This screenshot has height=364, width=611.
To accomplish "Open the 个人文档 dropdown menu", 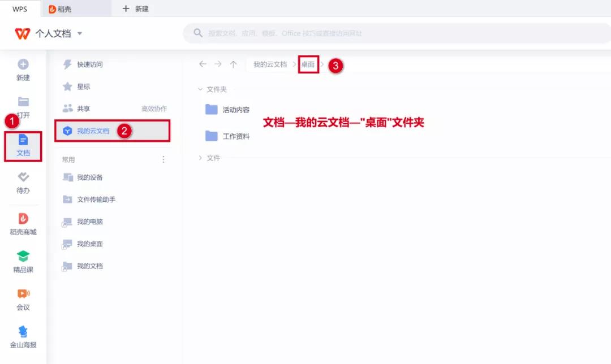I will 58,33.
